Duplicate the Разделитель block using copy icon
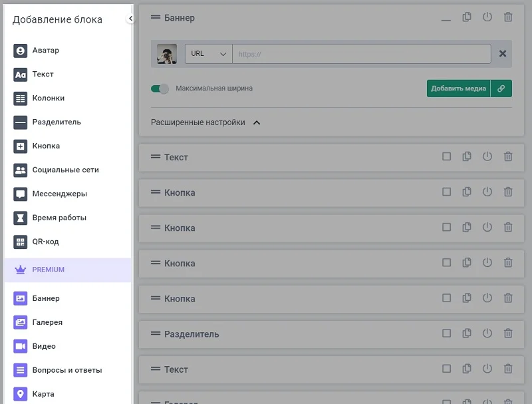The width and height of the screenshot is (532, 404). [x=467, y=333]
